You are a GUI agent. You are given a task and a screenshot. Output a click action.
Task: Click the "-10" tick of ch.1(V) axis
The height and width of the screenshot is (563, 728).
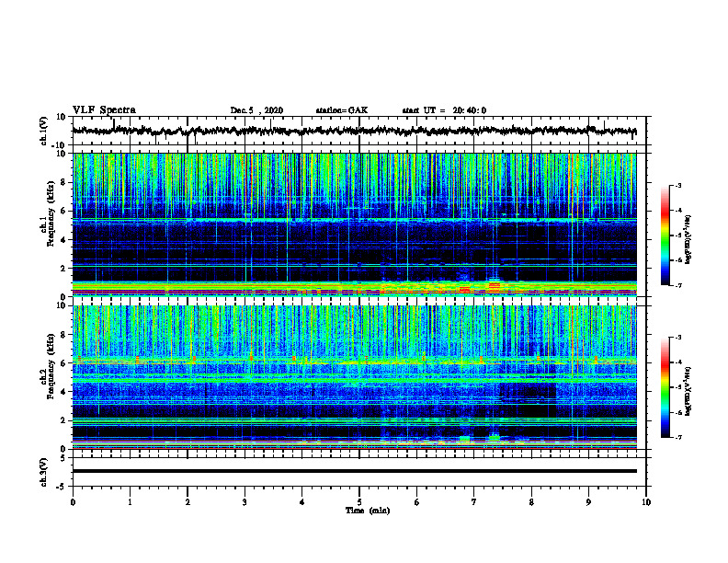[60, 145]
